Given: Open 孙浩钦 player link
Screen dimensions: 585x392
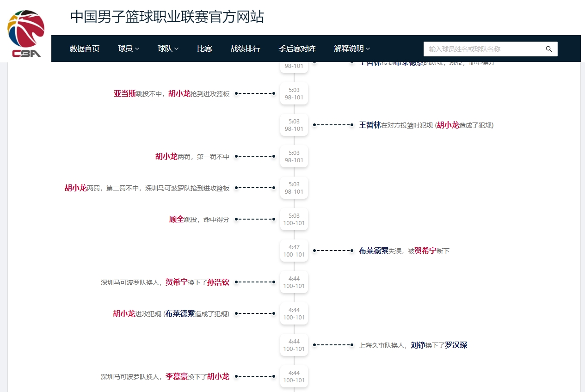Looking at the screenshot, I should [x=218, y=282].
